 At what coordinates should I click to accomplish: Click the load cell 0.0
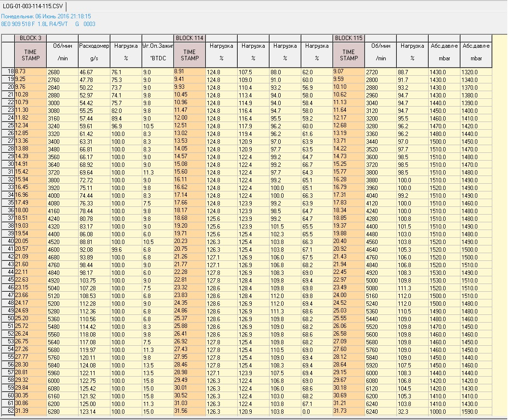tap(317, 412)
